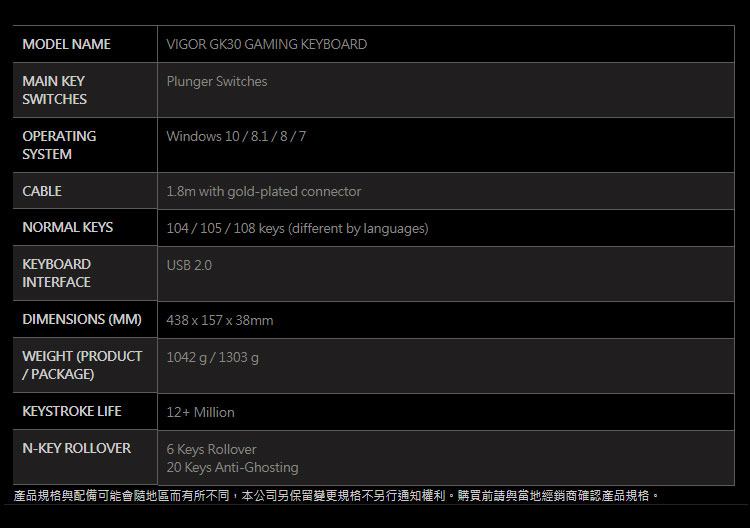Select the DIMENSIONS (MM) label

tap(82, 319)
